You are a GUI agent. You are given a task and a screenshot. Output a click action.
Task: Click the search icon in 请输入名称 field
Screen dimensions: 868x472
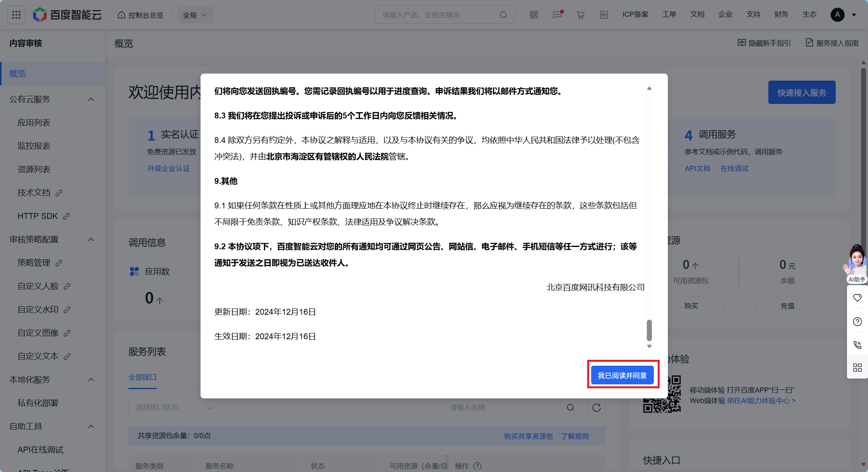point(570,408)
